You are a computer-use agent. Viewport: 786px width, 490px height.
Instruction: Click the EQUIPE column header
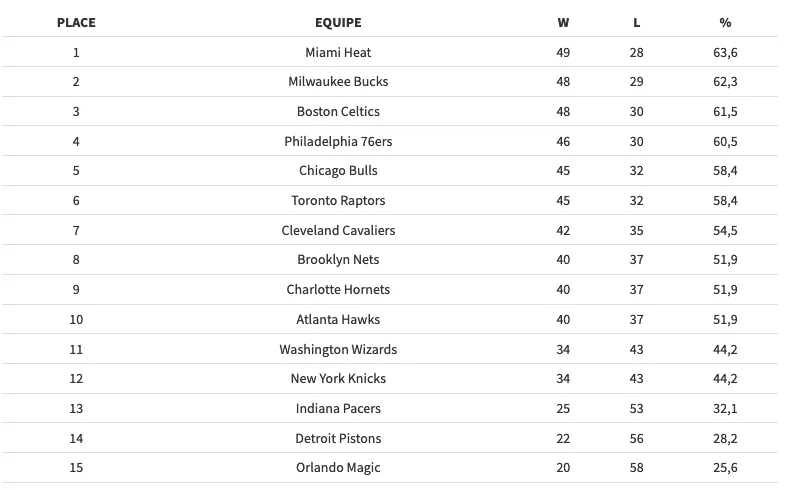pyautogui.click(x=338, y=22)
